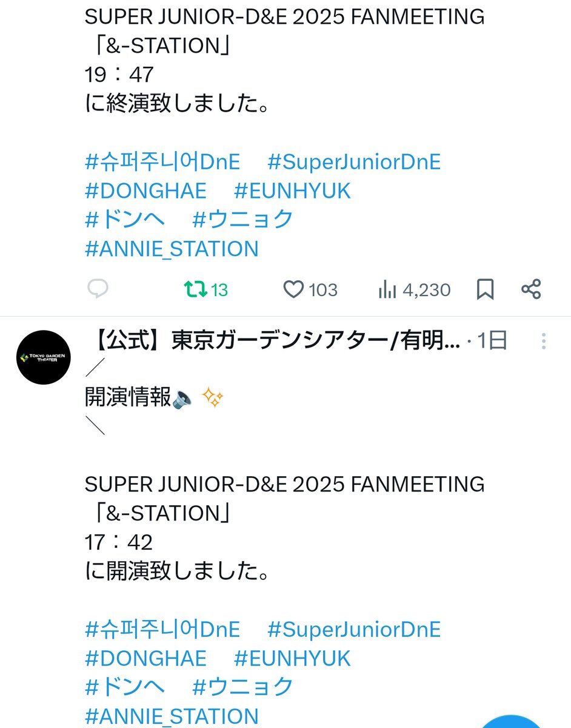Open reply on the 終演 tweet
This screenshot has height=728, width=571.
[98, 289]
